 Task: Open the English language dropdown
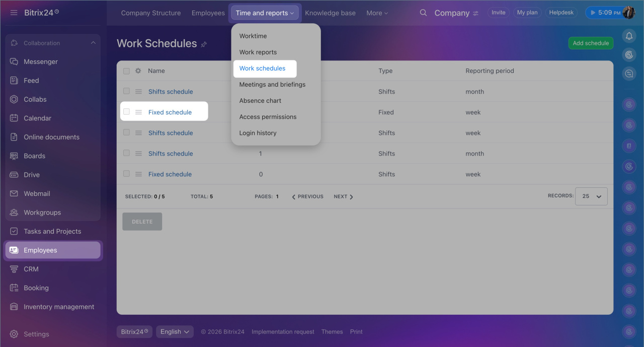(175, 331)
